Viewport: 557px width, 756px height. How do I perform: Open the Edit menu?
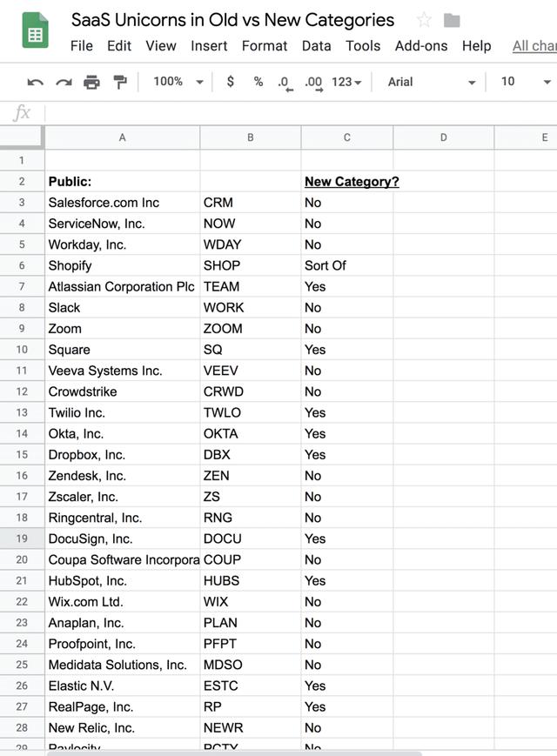point(119,46)
